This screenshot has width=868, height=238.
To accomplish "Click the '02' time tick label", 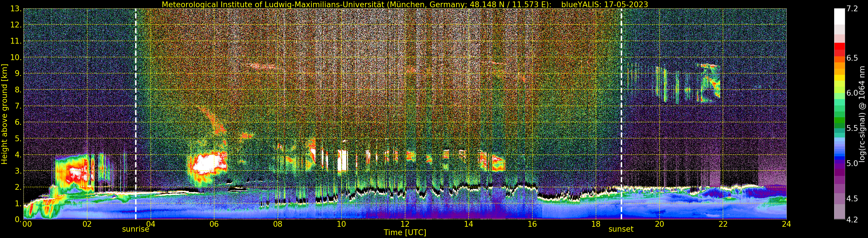I will 87,224.
